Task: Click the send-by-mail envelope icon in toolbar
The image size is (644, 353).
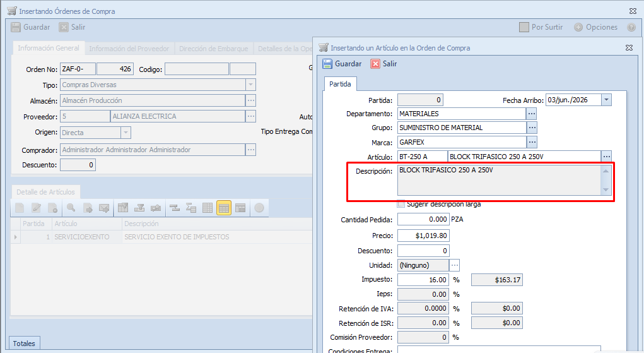Action: pyautogui.click(x=104, y=208)
